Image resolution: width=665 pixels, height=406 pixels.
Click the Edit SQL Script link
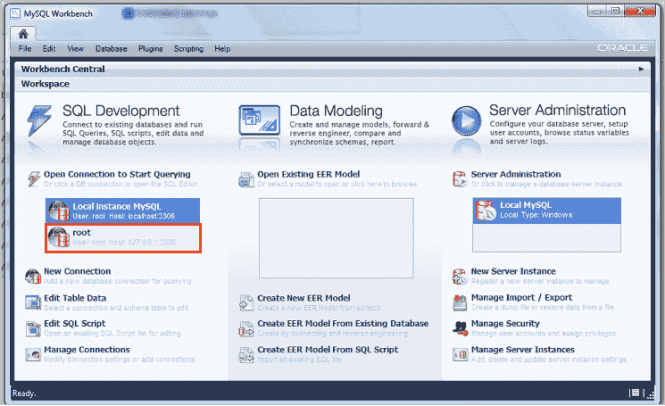75,324
